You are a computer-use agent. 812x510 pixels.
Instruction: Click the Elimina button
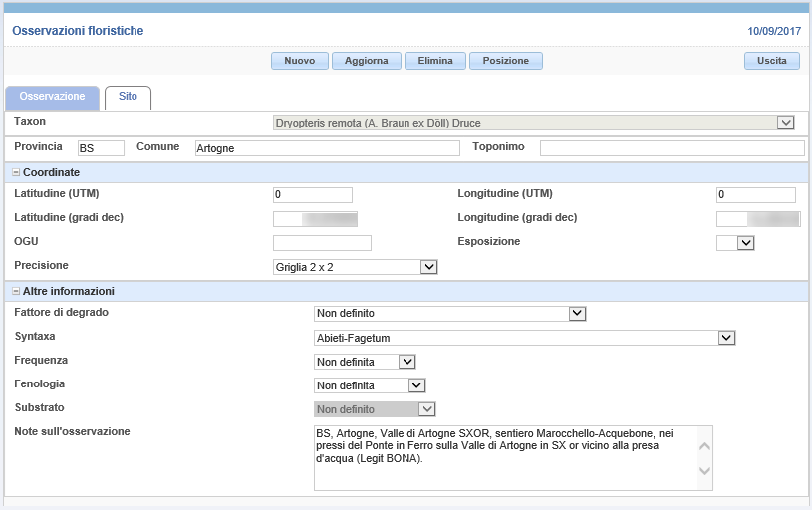(435, 61)
